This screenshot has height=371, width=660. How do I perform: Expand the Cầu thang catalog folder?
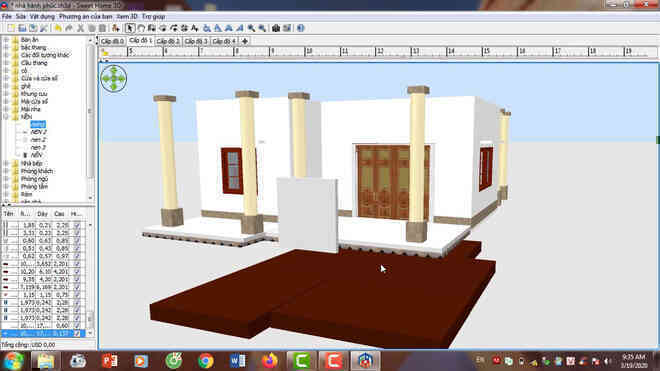coord(6,63)
